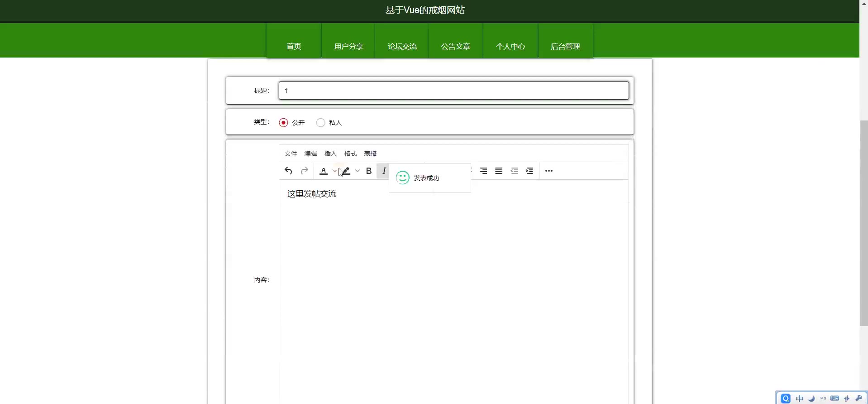Viewport: 868px width, 404px height.
Task: Open the 编辑 editor menu
Action: click(x=310, y=154)
